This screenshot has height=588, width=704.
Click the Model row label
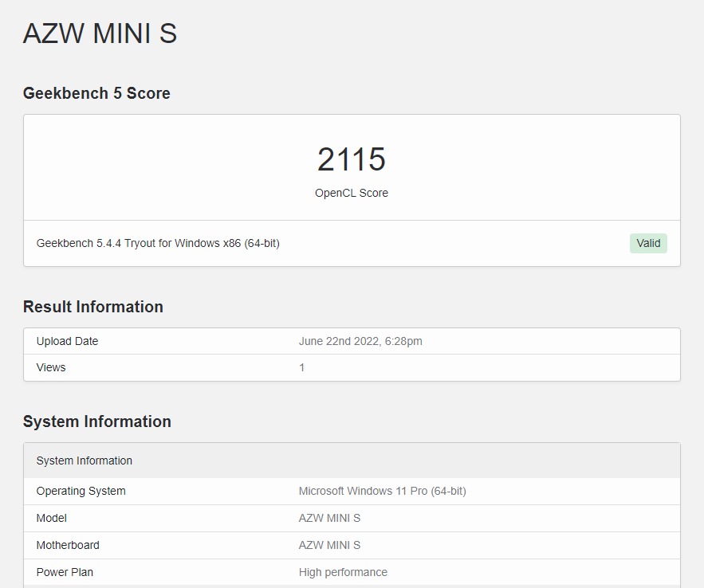click(52, 518)
